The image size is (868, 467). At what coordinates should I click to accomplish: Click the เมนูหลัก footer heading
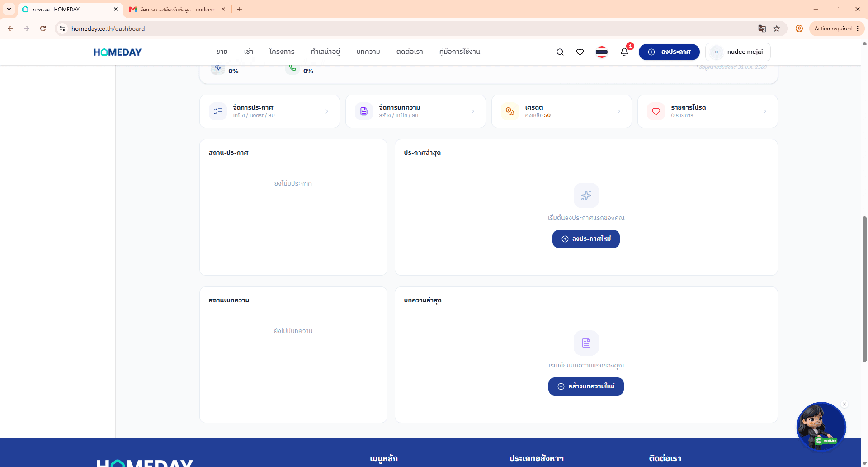[x=384, y=458]
